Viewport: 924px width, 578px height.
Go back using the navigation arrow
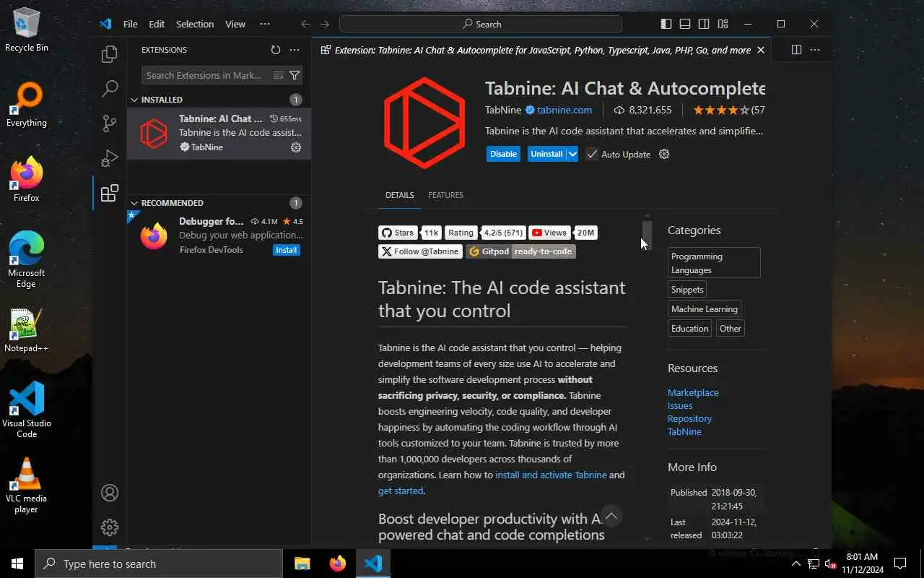coord(305,24)
